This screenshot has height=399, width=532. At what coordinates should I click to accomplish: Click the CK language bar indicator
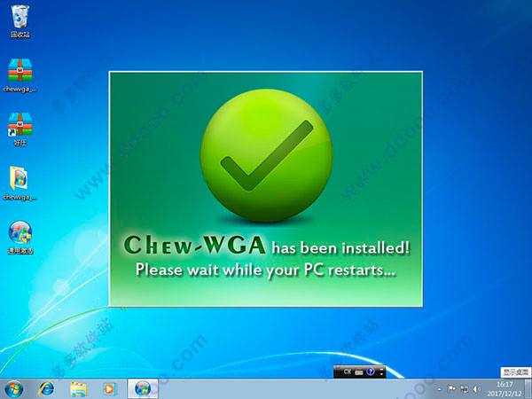click(347, 372)
